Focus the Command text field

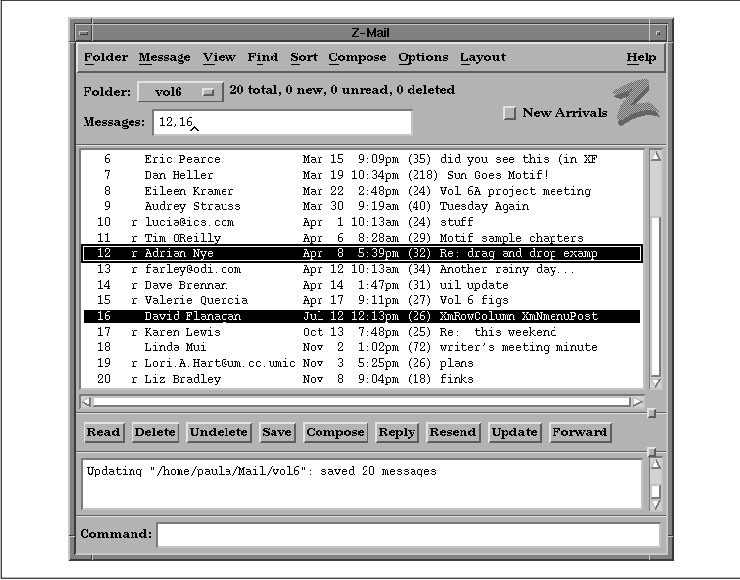(408, 534)
